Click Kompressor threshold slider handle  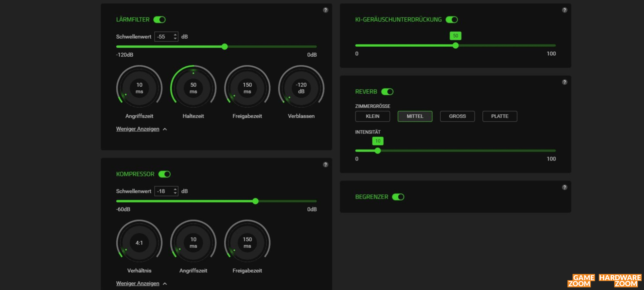(x=255, y=201)
